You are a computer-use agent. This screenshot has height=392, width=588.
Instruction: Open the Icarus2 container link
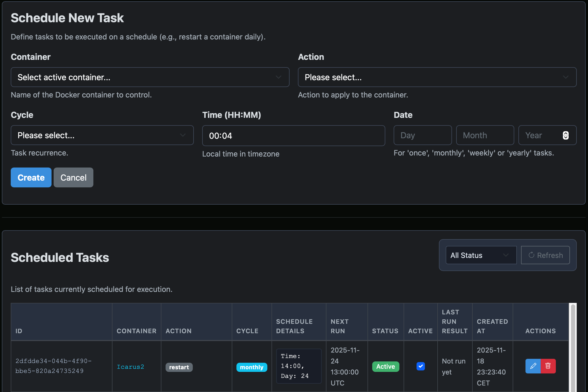(131, 367)
